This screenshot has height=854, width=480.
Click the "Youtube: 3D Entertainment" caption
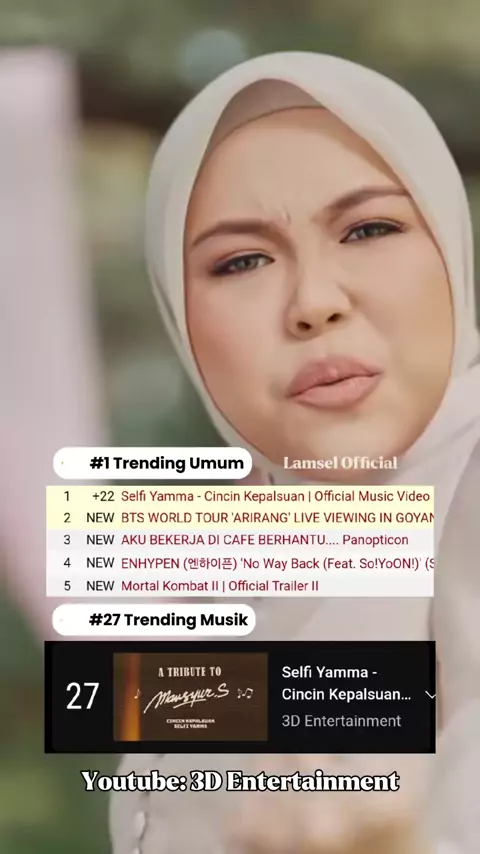click(x=240, y=782)
